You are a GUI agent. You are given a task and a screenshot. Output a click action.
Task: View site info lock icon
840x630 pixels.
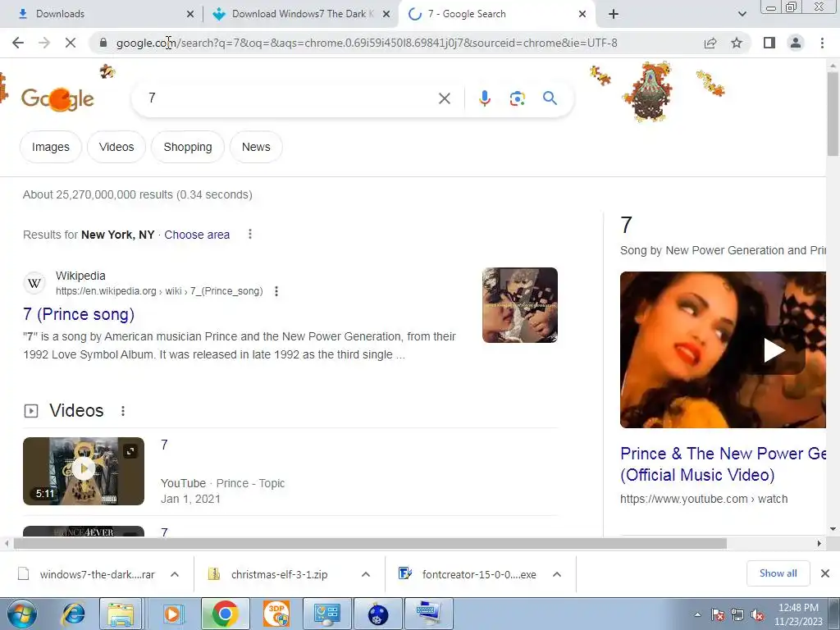[x=103, y=43]
